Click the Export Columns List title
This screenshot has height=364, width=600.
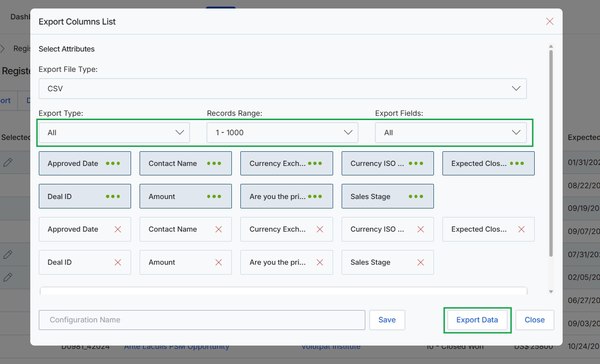(77, 21)
